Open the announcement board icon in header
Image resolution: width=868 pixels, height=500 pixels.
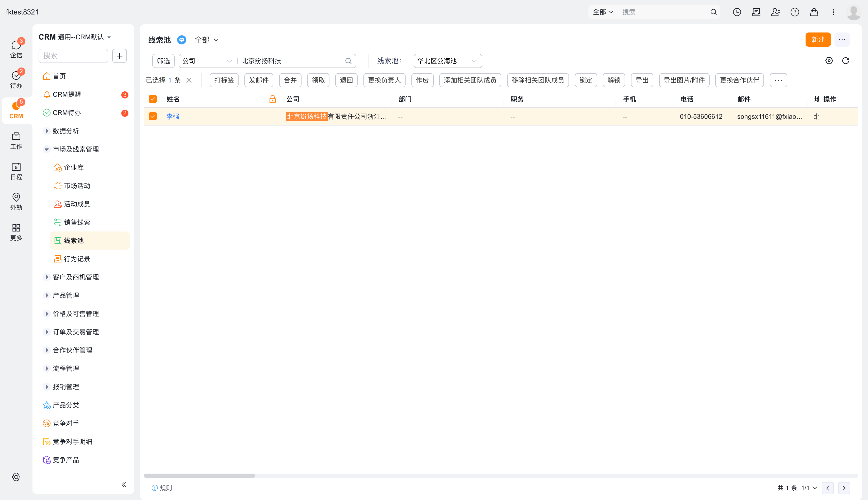pyautogui.click(x=756, y=12)
